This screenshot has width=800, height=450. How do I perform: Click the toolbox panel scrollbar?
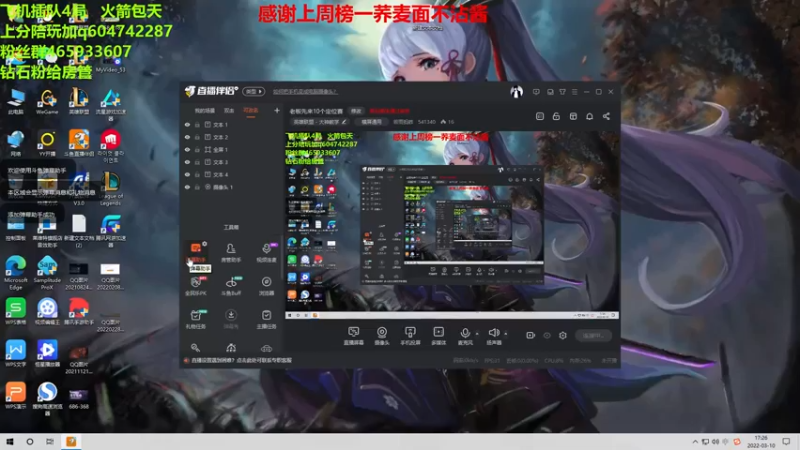tap(282, 258)
